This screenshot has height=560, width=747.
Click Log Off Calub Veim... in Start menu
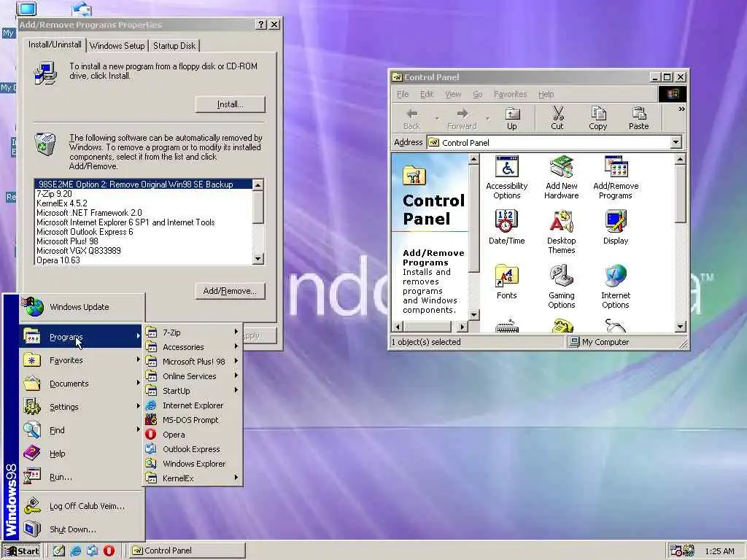[82, 506]
